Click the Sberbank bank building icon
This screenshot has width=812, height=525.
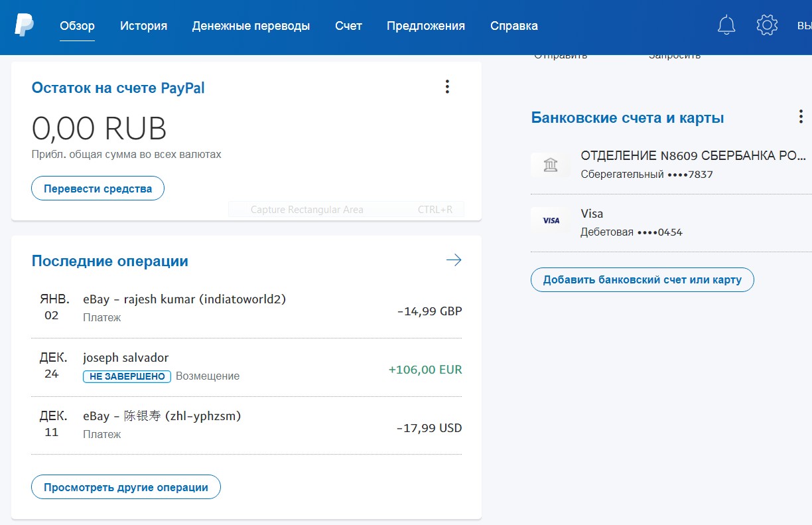coord(550,165)
